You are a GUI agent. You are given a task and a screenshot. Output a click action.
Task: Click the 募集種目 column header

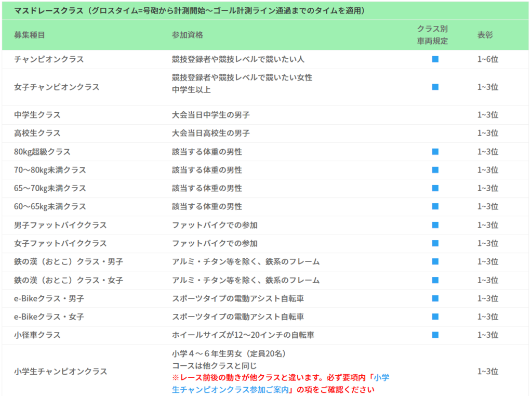[30, 35]
